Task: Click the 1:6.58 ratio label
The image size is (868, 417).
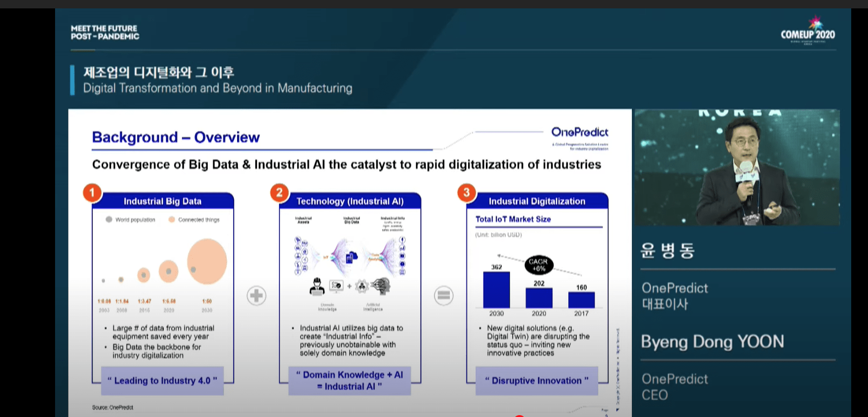Action: pos(169,301)
